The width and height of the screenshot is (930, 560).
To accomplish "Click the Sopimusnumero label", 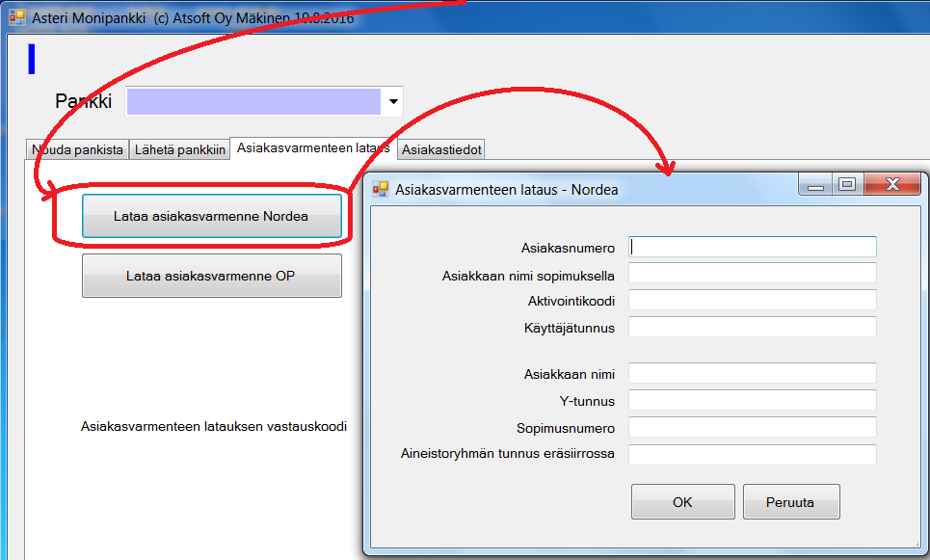I will click(566, 428).
